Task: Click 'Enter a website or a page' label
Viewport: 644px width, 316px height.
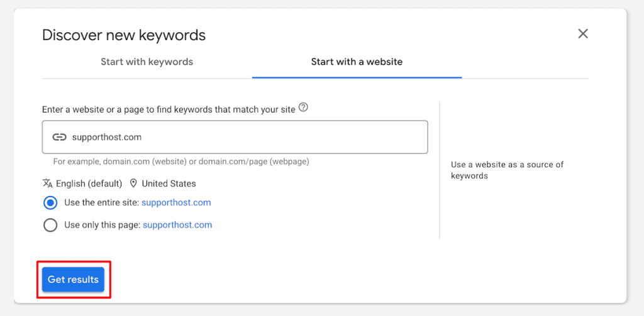Action: 169,109
